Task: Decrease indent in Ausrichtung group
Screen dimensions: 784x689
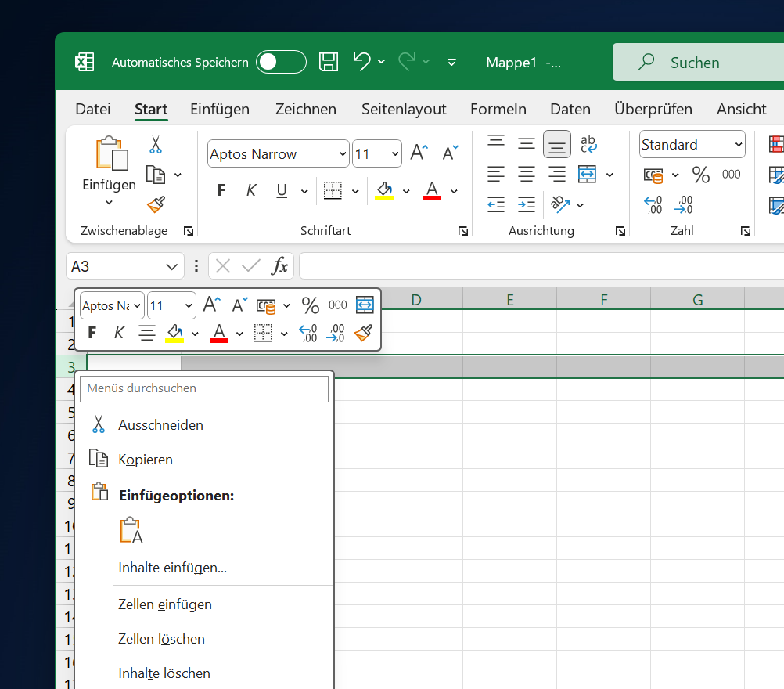Action: point(496,204)
